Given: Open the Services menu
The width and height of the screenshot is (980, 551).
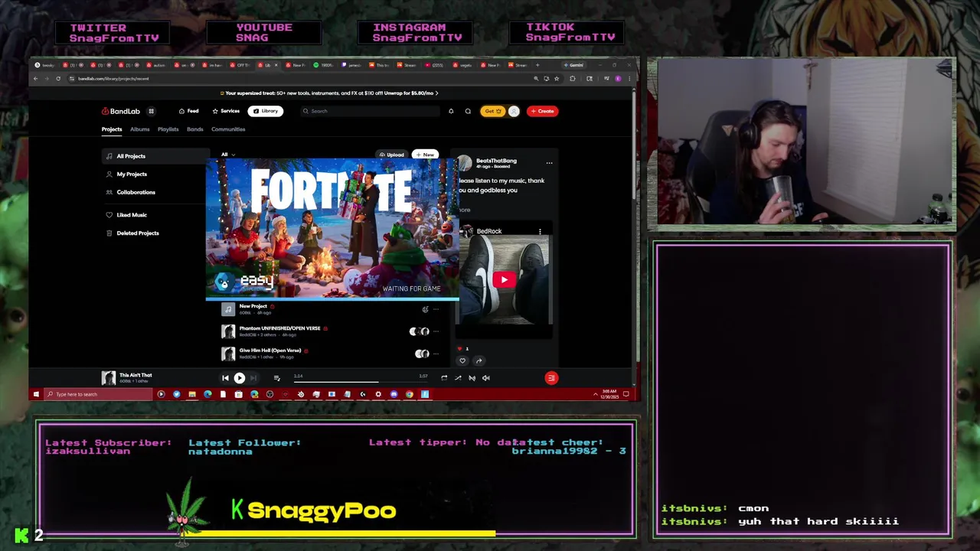Looking at the screenshot, I should pos(226,111).
